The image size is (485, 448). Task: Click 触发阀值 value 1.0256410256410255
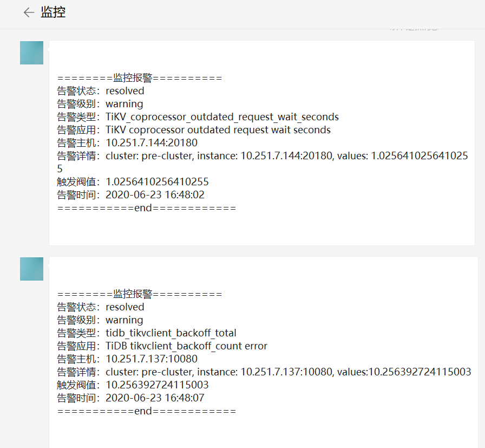(157, 181)
